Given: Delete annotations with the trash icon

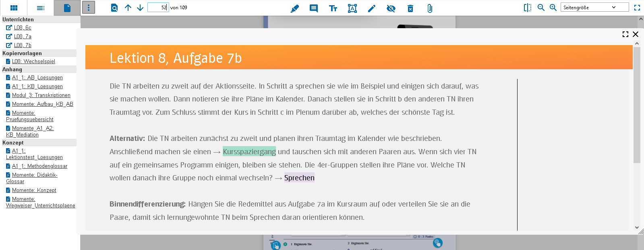Looking at the screenshot, I should pos(410,8).
